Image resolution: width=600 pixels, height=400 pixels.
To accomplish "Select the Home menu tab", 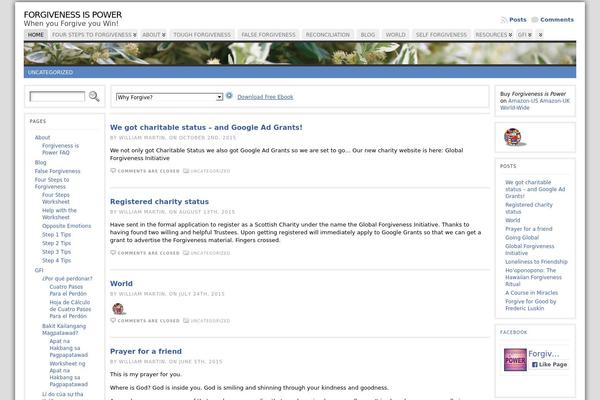I will [36, 35].
